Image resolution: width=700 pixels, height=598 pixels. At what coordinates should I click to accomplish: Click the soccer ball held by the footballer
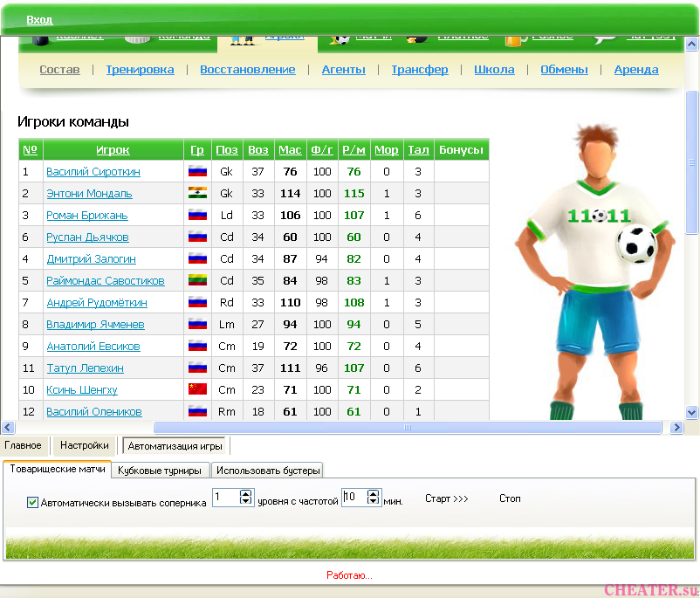[635, 244]
